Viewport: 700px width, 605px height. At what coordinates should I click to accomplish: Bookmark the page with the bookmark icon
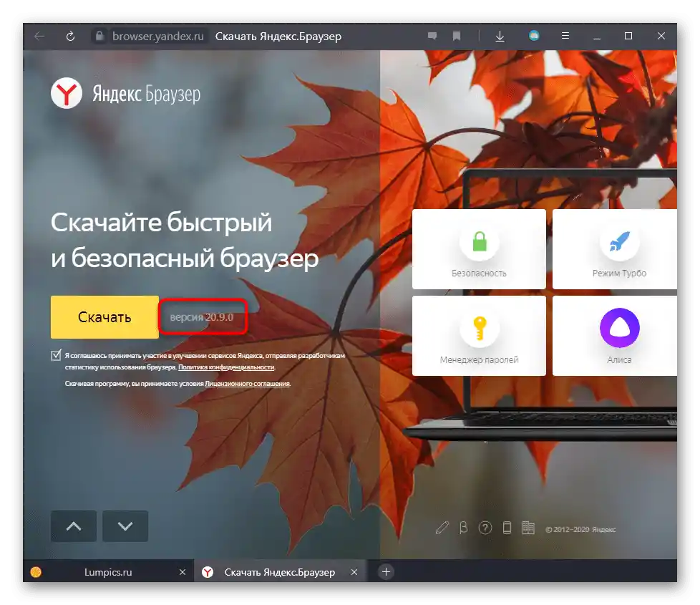tap(456, 36)
